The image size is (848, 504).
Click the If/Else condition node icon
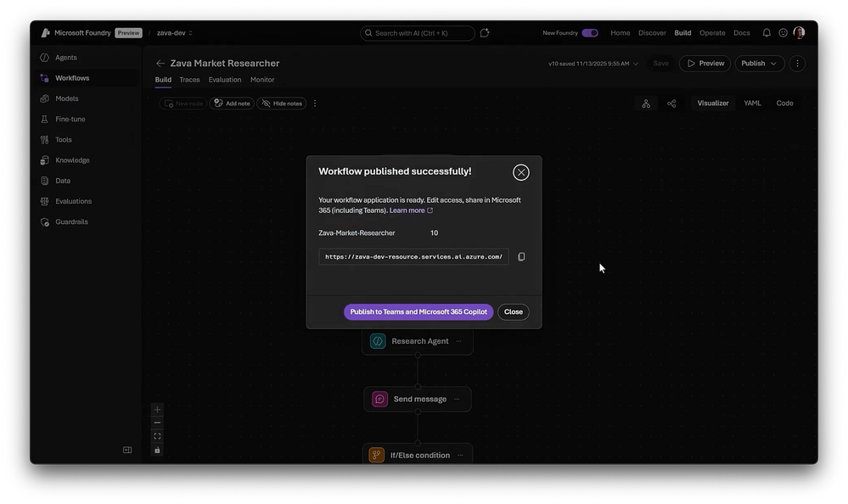(376, 456)
